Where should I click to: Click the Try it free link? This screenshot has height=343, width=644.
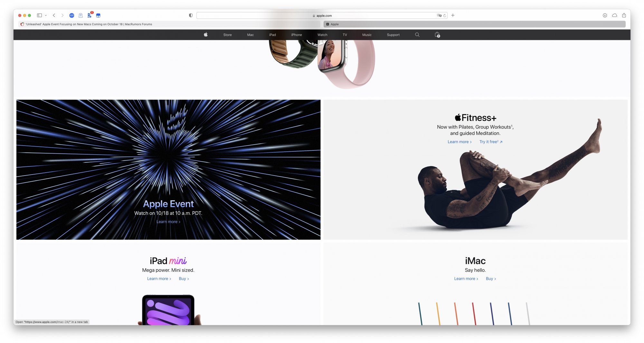click(x=491, y=142)
